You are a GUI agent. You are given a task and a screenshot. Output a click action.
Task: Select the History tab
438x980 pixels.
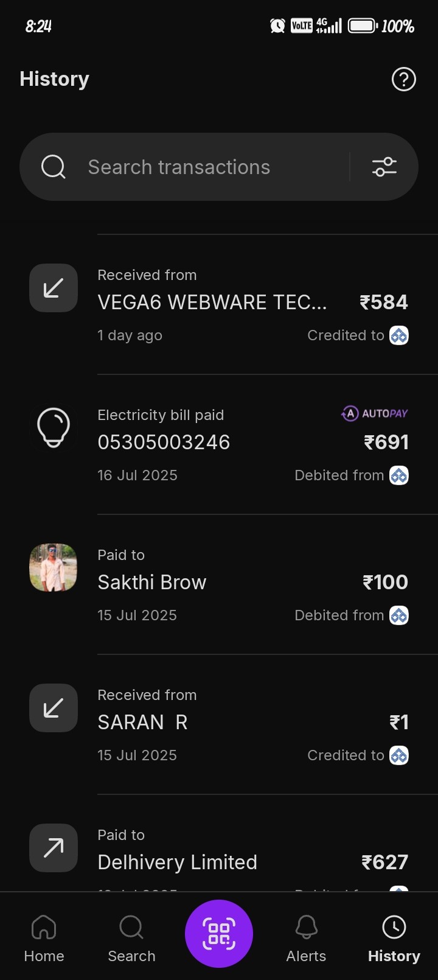click(394, 939)
